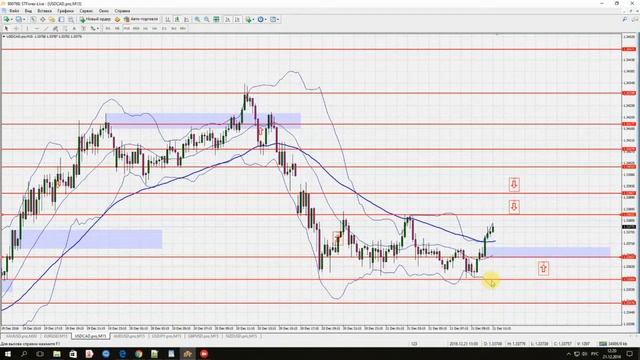Switch chart to bar chart type

pyautogui.click(x=167, y=19)
